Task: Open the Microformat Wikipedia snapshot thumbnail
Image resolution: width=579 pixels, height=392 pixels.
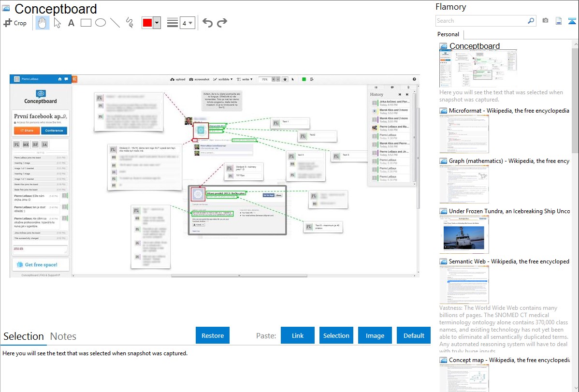Action: pos(464,134)
